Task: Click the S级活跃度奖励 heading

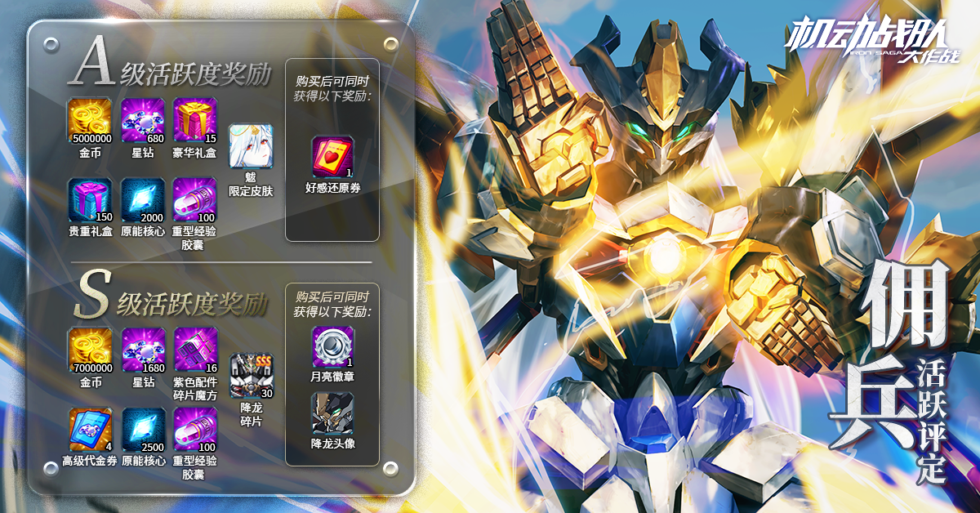Action: pyautogui.click(x=171, y=302)
